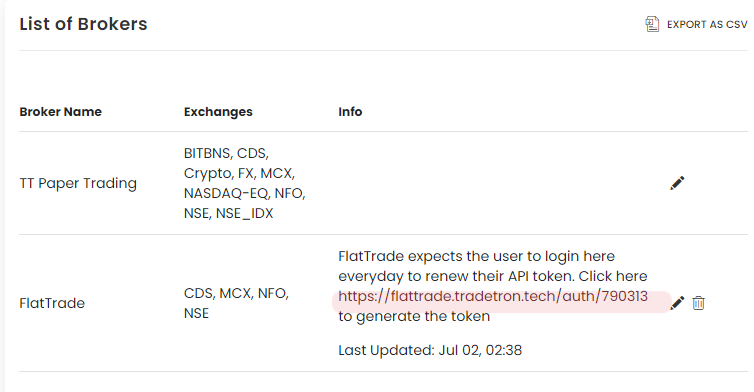Delete the FlatTrade broker with trash icon
Image resolution: width=754 pixels, height=392 pixels.
(699, 303)
